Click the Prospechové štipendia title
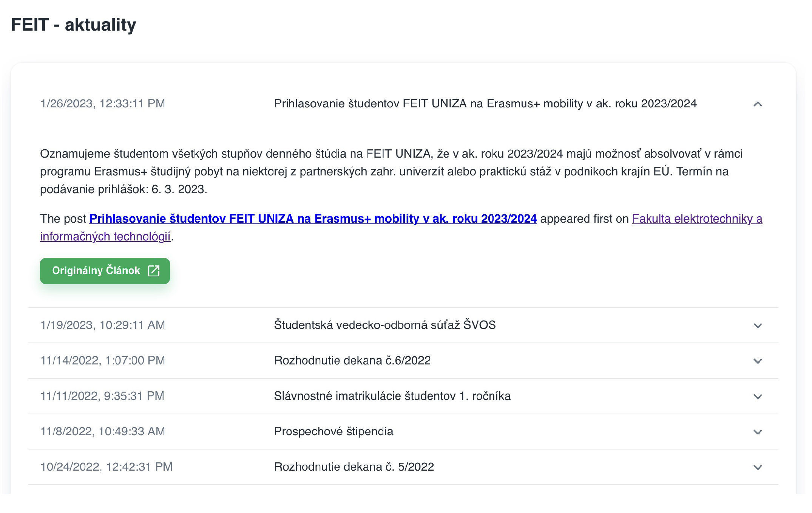The image size is (812, 513). [x=333, y=431]
